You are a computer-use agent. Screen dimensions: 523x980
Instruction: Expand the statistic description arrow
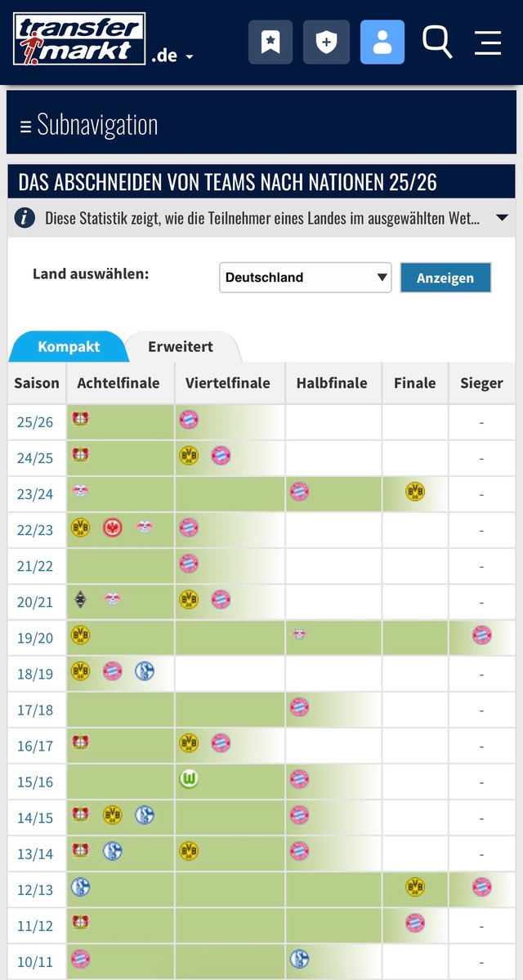502,218
